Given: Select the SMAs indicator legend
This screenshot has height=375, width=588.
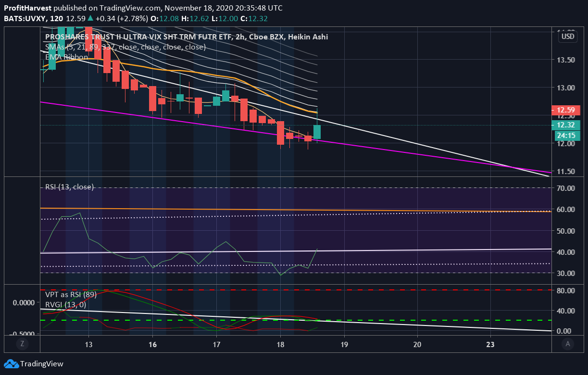Looking at the screenshot, I should pos(125,47).
